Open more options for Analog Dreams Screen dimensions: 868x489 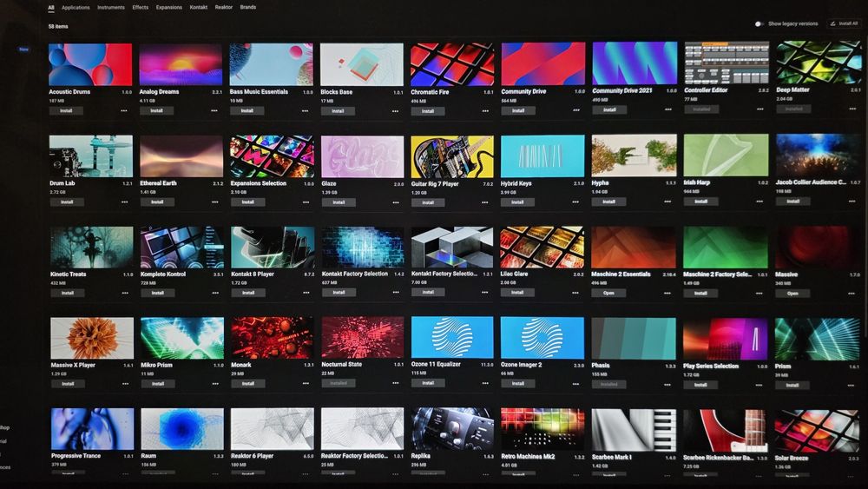[214, 111]
